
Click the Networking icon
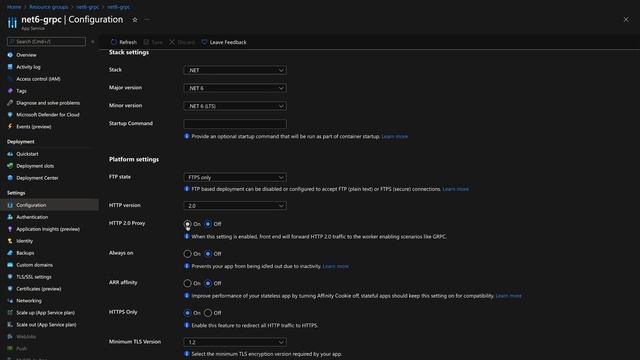(x=10, y=301)
